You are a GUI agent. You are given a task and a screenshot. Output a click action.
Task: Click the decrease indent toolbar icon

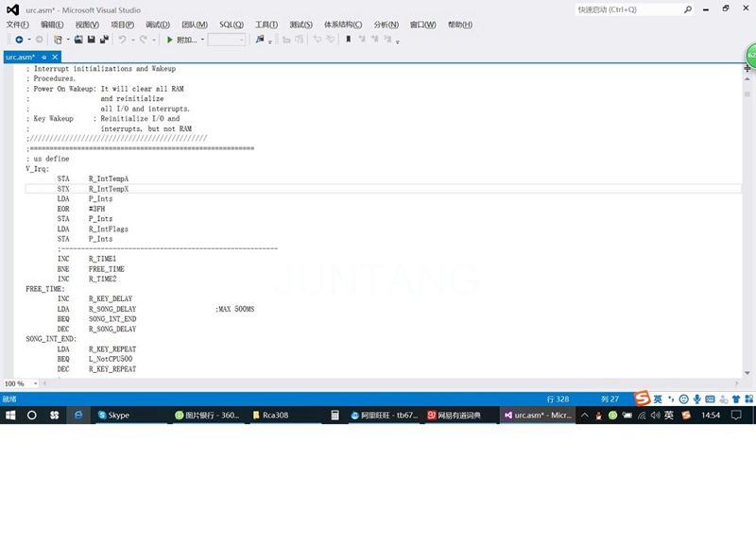(x=287, y=40)
